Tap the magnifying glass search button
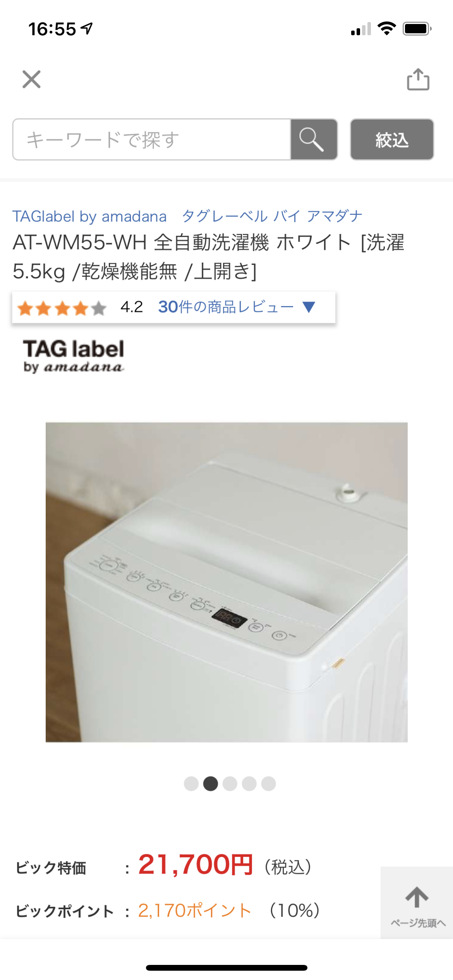Viewport: 453px width, 980px height. coord(314,139)
